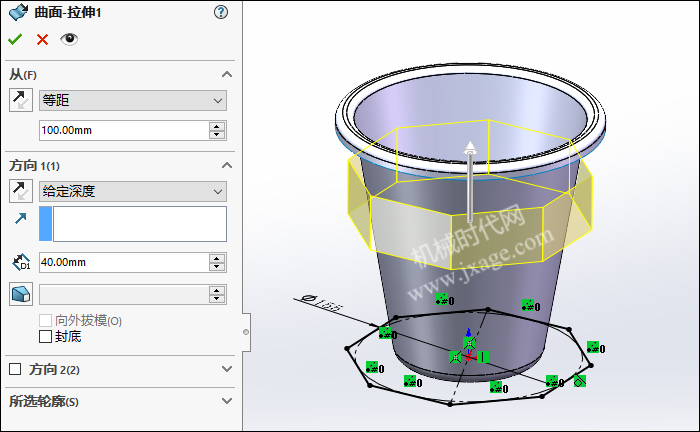Screen dimensions: 700x432
Task: Click the extrusion direction arrow icon
Action: 21,218
